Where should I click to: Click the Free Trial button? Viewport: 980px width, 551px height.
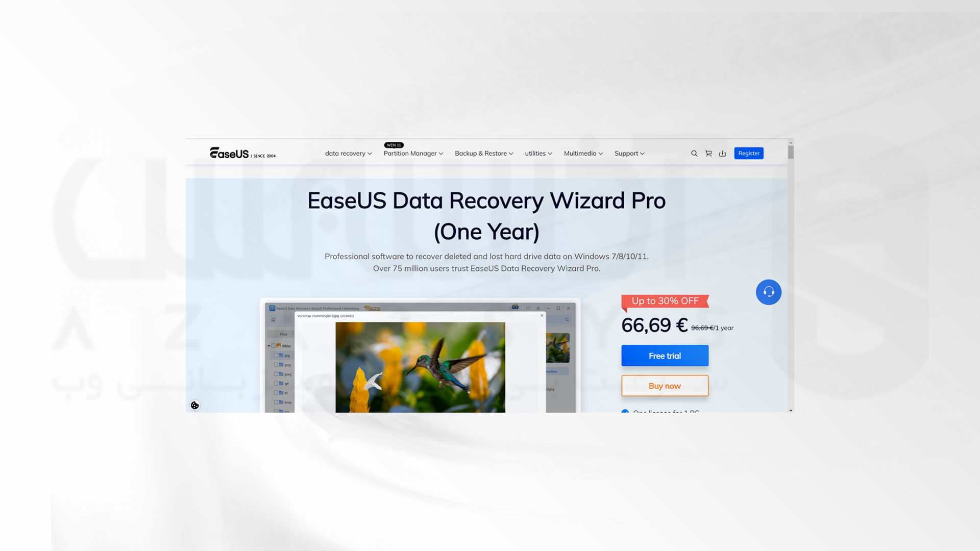(x=665, y=355)
